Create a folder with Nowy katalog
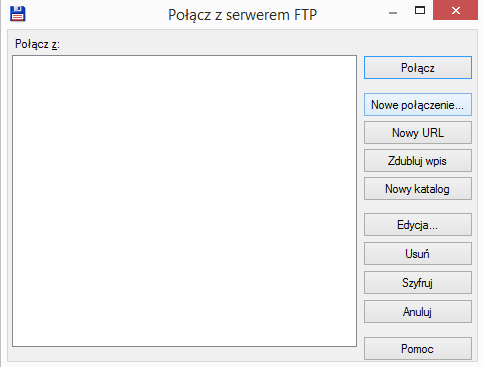This screenshot has height=367, width=484. coord(418,189)
